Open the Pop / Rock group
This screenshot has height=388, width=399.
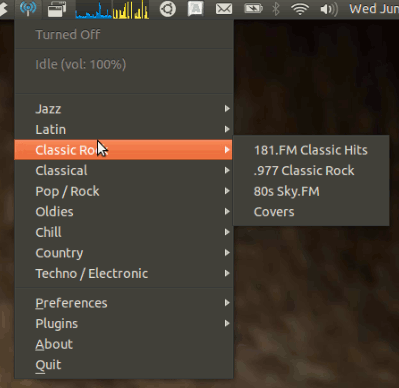pos(124,191)
